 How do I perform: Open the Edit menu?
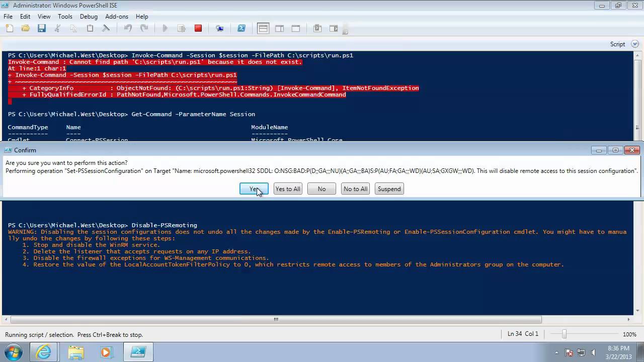point(25,17)
